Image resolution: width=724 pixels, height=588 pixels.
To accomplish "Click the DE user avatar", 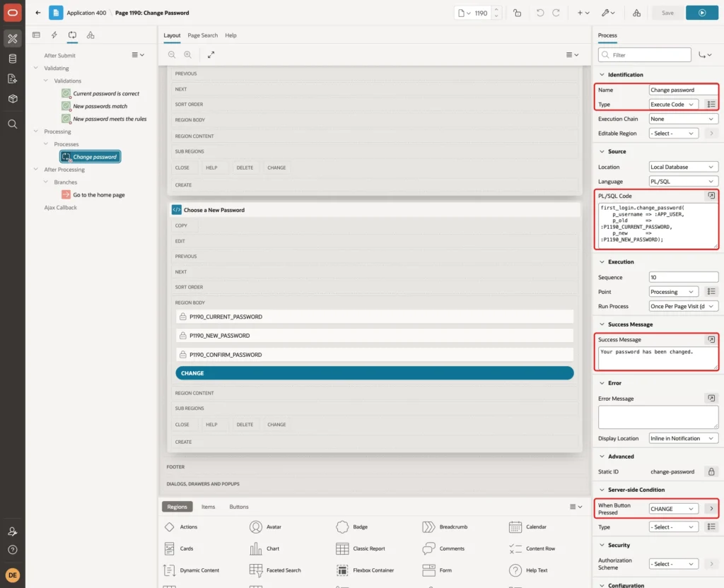I will pos(13,575).
